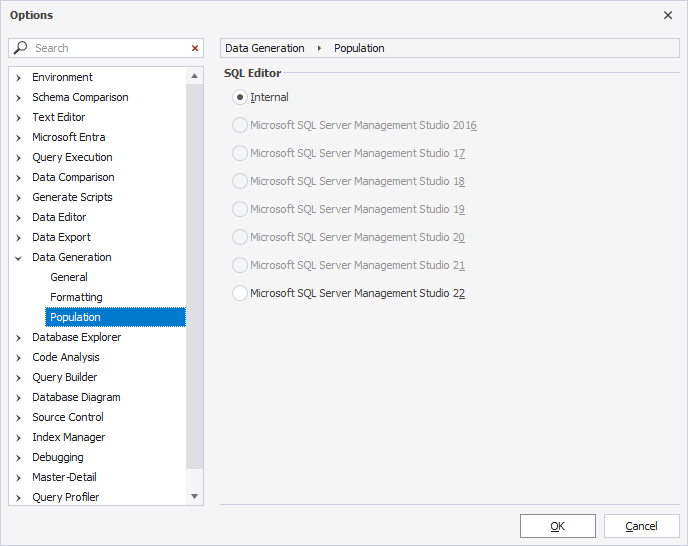Select the Query Execution category label
688x546 pixels.
pos(72,157)
